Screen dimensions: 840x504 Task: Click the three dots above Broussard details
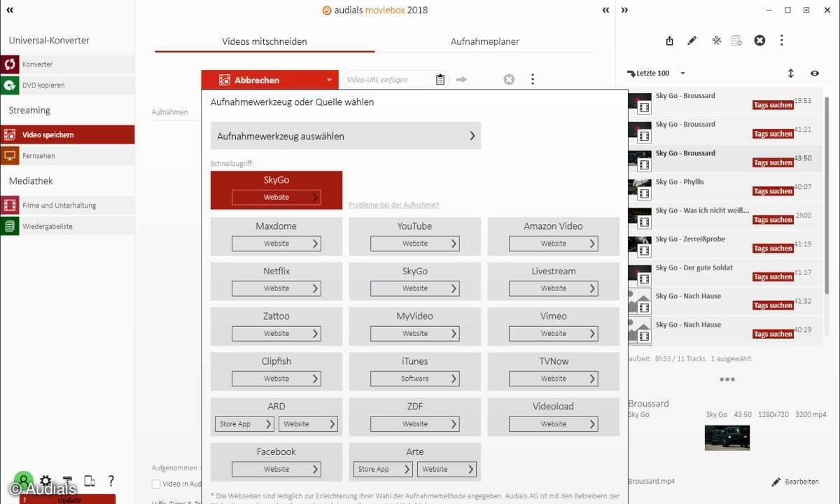727,379
